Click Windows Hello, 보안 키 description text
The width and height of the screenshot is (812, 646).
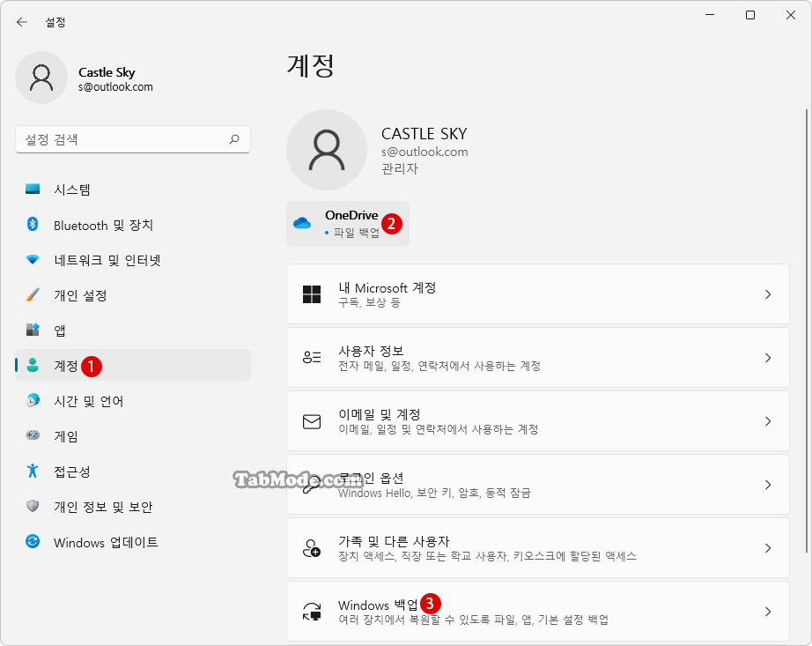(434, 494)
